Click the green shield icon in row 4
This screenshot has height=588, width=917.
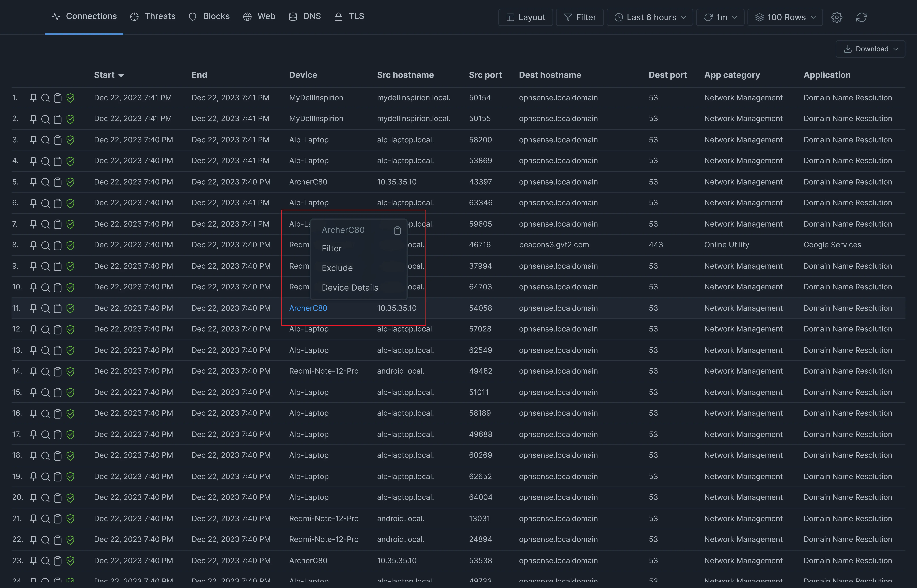coord(70,161)
